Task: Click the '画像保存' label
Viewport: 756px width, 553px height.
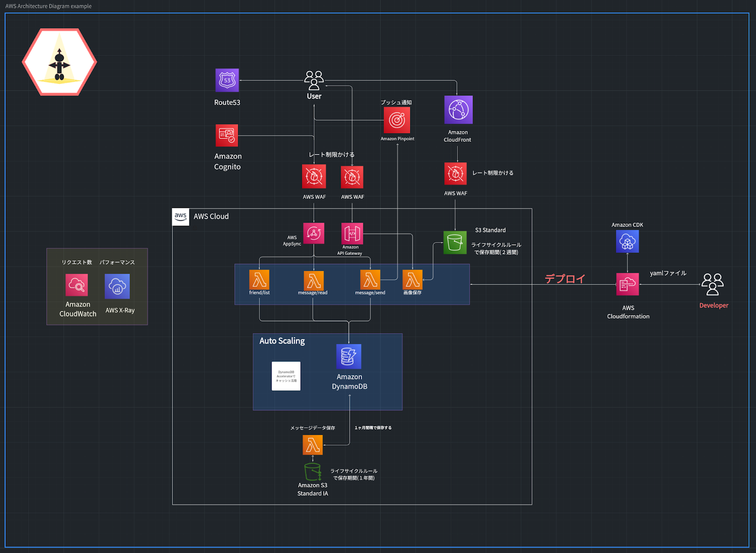Action: [x=413, y=293]
